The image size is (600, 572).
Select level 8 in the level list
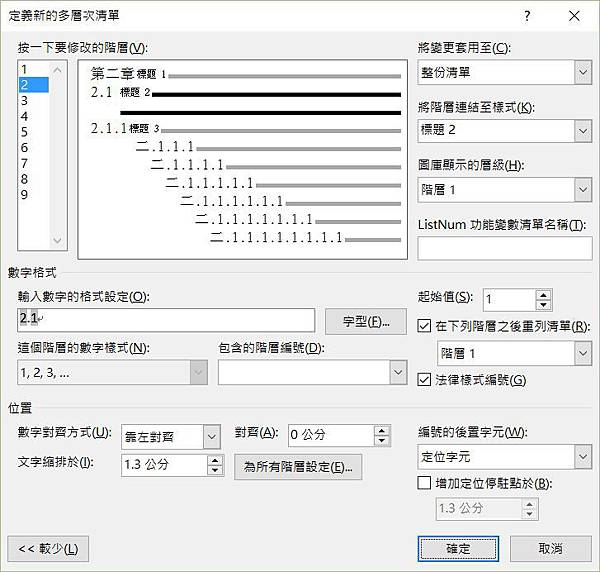tap(33, 179)
